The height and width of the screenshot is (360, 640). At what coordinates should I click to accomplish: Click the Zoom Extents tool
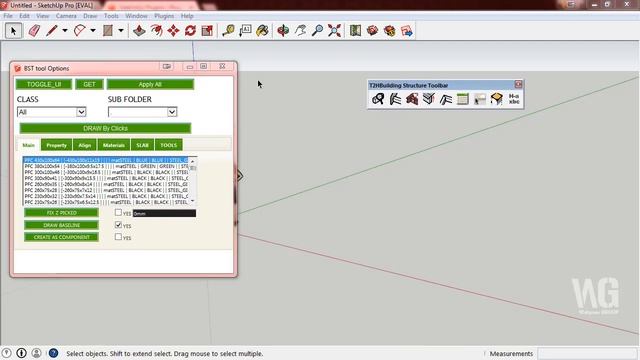coord(334,31)
